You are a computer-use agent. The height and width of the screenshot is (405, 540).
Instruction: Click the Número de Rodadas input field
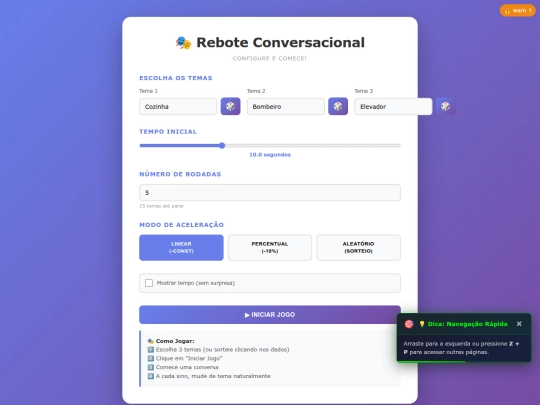(270, 193)
